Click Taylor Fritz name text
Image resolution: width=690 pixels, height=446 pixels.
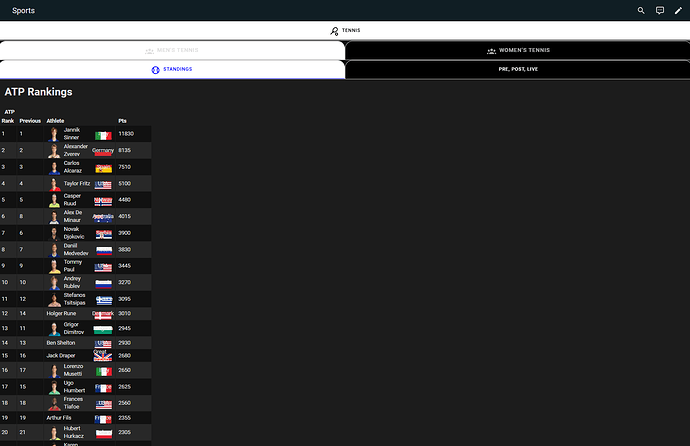[77, 184]
